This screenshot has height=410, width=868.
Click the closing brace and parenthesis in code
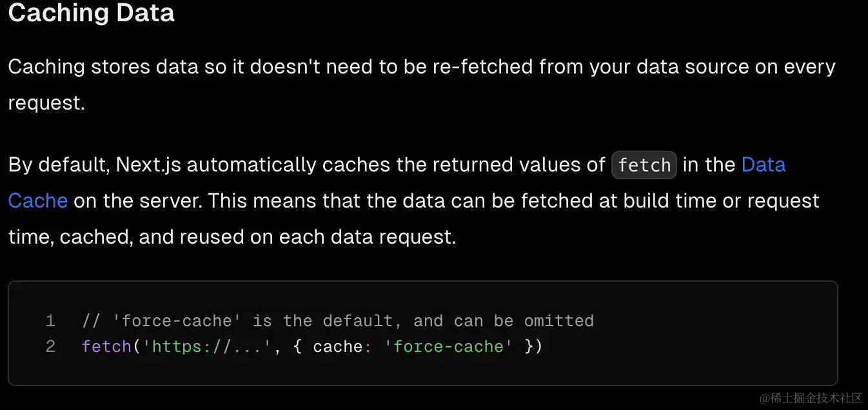(x=533, y=347)
